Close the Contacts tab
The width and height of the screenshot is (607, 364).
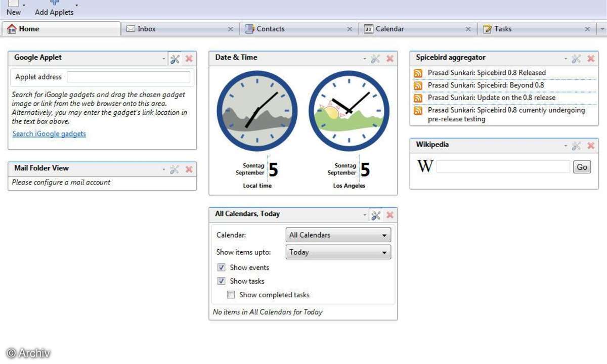tap(350, 29)
